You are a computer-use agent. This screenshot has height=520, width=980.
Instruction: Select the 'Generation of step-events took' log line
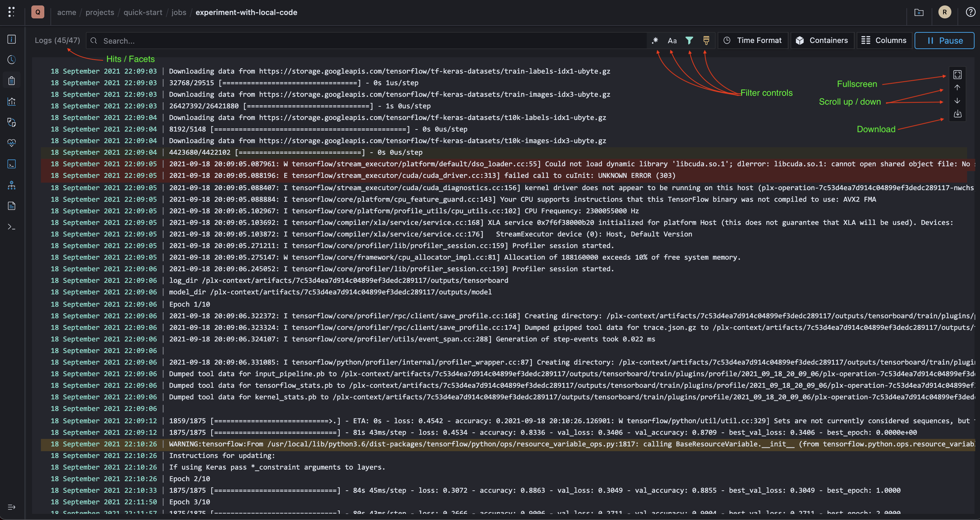click(x=504, y=339)
